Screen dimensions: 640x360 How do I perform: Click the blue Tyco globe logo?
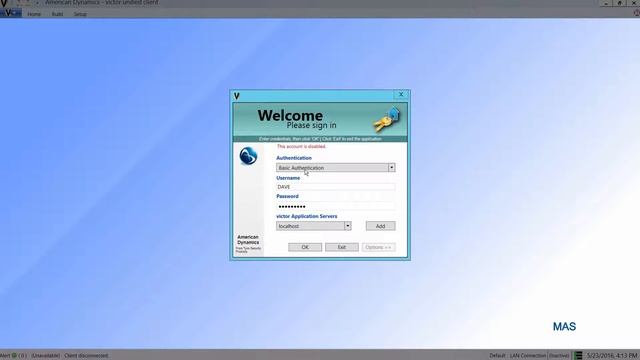click(248, 156)
